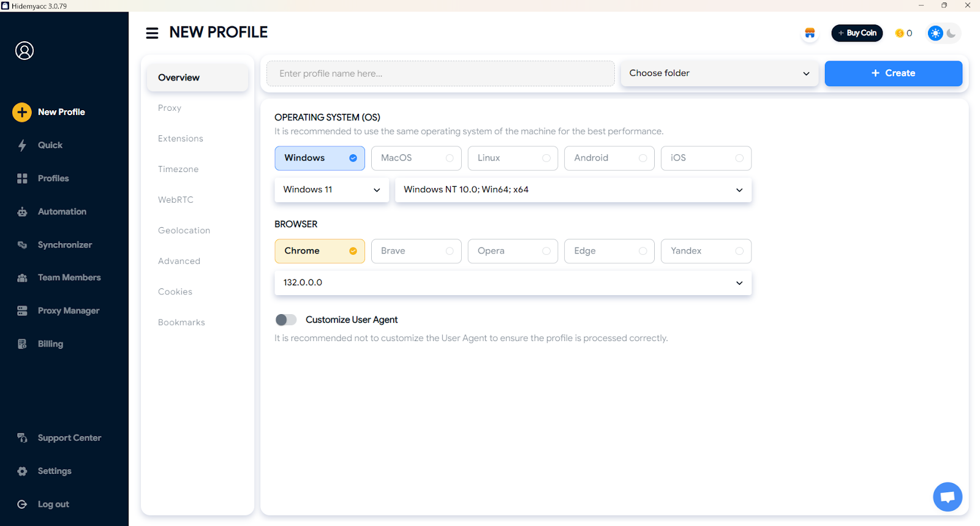Click the Log out label
980x526 pixels.
pyautogui.click(x=53, y=505)
